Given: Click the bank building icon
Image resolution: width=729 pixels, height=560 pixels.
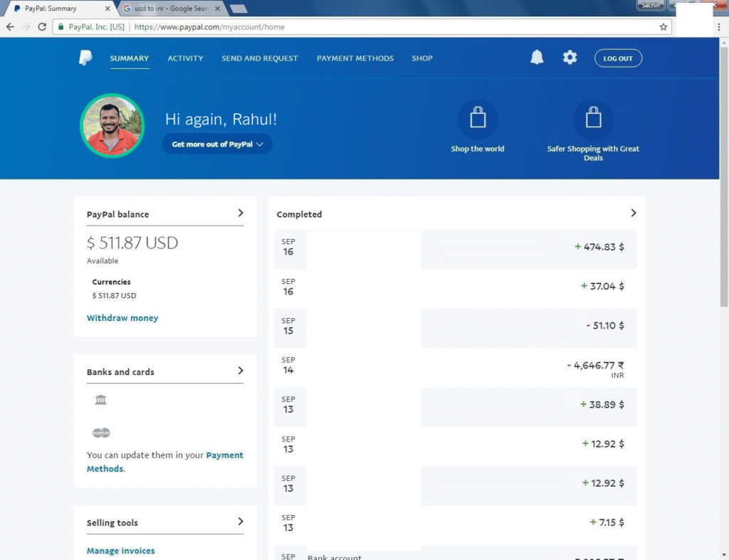Looking at the screenshot, I should coord(100,401).
